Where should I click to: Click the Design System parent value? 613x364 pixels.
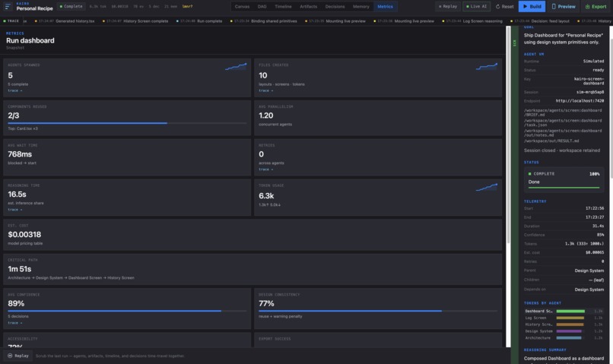[x=589, y=271]
